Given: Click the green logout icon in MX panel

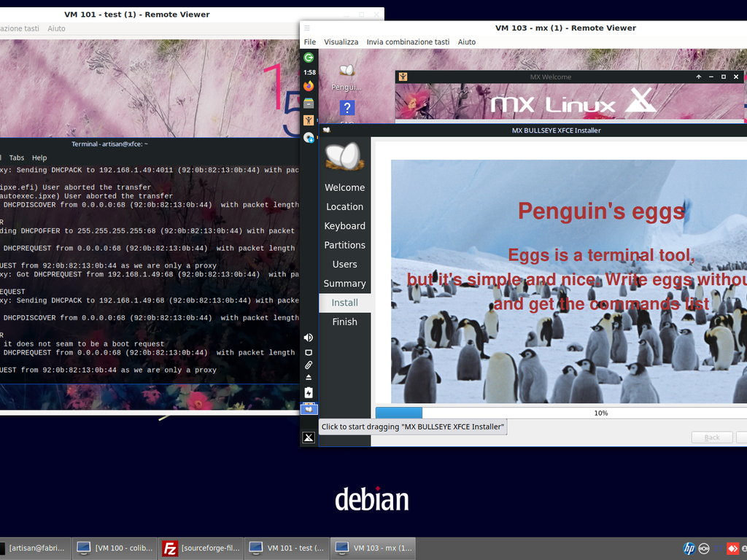Looking at the screenshot, I should (x=309, y=58).
